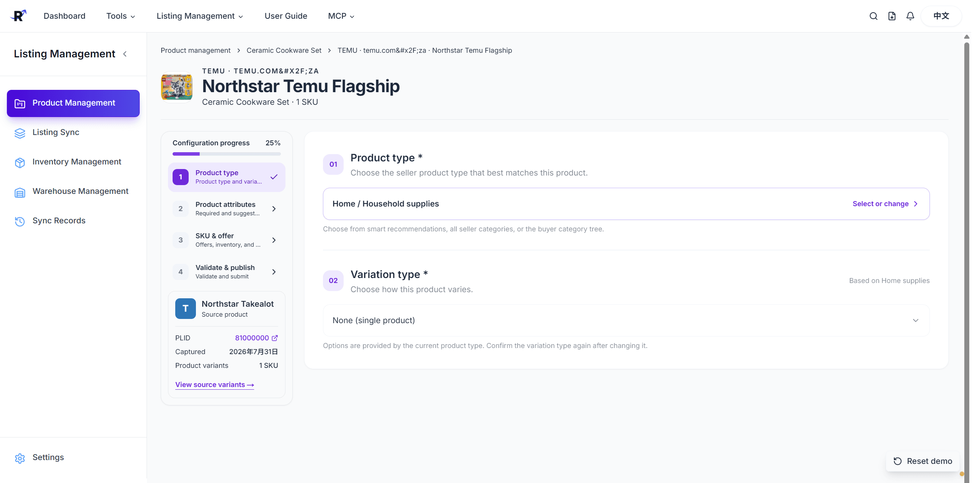The image size is (980, 483).
Task: Open the PLID external link icon
Action: (x=275, y=338)
